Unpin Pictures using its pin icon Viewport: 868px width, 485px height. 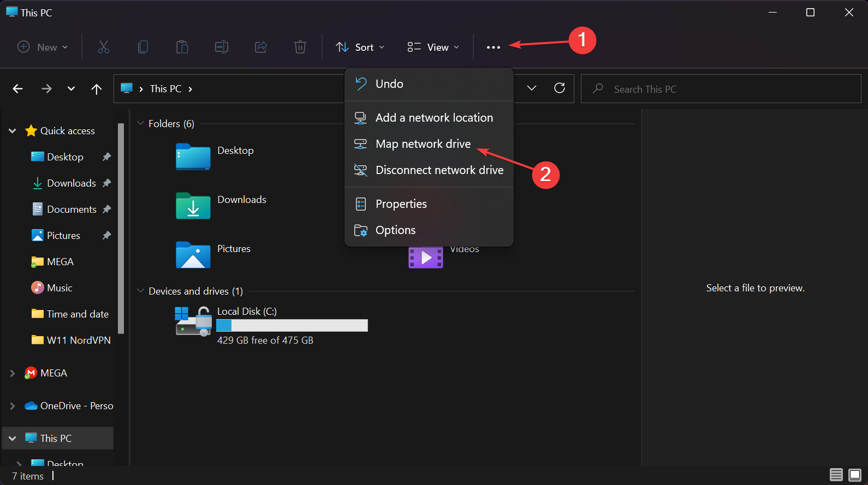(106, 236)
